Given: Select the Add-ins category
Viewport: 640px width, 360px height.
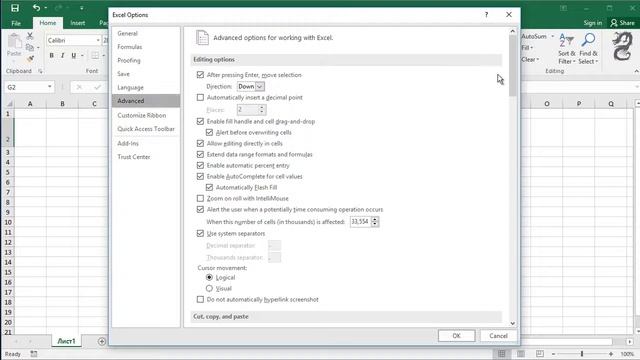Looking at the screenshot, I should click(128, 144).
